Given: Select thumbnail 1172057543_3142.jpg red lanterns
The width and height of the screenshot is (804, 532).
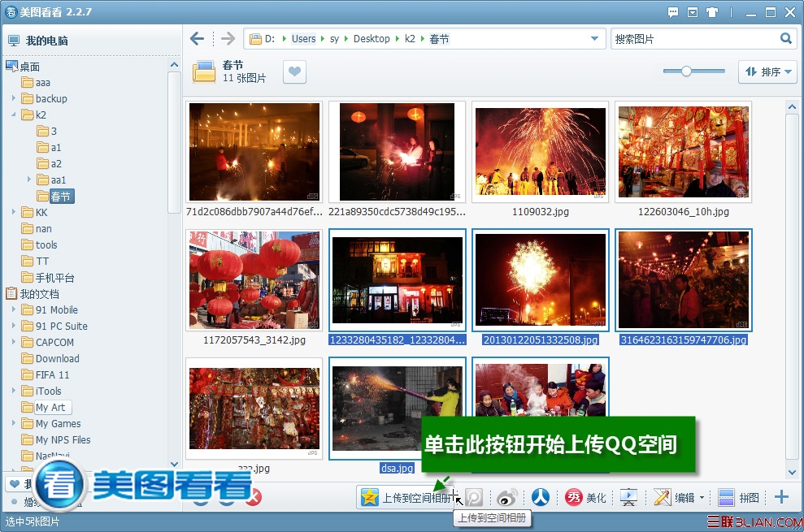Looking at the screenshot, I should pyautogui.click(x=254, y=280).
